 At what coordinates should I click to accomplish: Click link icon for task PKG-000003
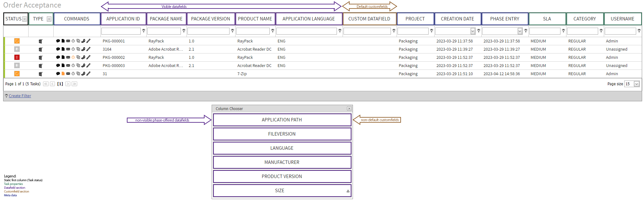point(83,65)
